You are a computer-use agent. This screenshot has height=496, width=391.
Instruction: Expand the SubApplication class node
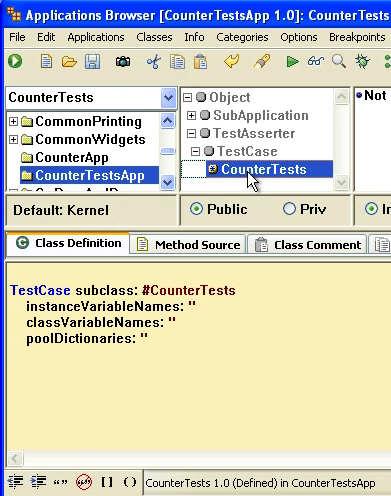pyautogui.click(x=191, y=115)
